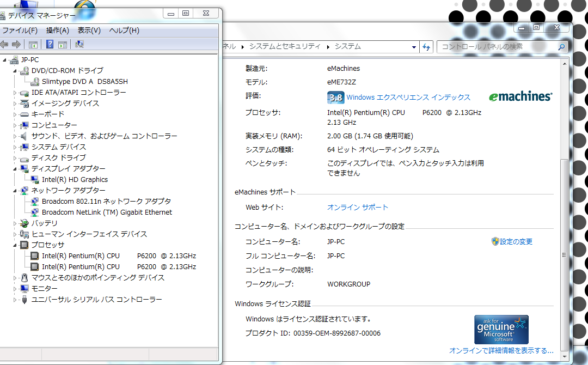Select the マウスとそのほかのポインティング デバイス icon
Image resolution: width=588 pixels, height=365 pixels.
[24, 278]
